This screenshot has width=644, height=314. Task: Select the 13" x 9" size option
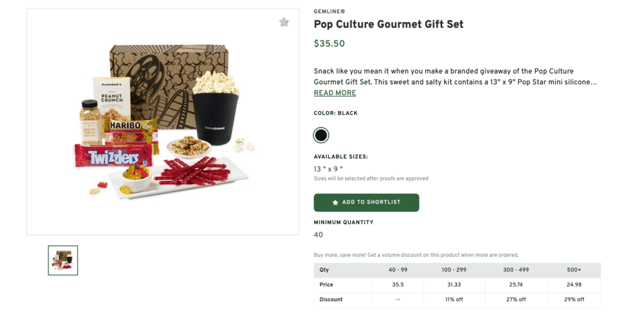[x=328, y=169]
